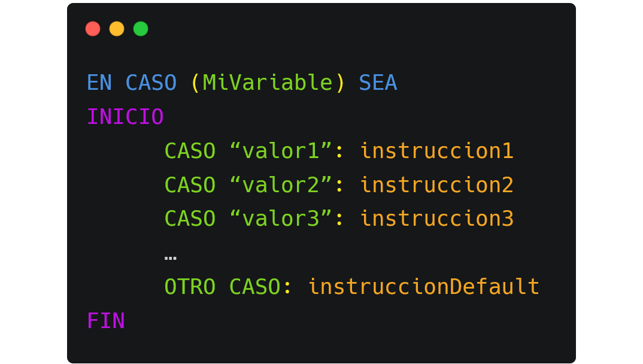
Task: Click the “valor3” string literal
Action: click(281, 219)
